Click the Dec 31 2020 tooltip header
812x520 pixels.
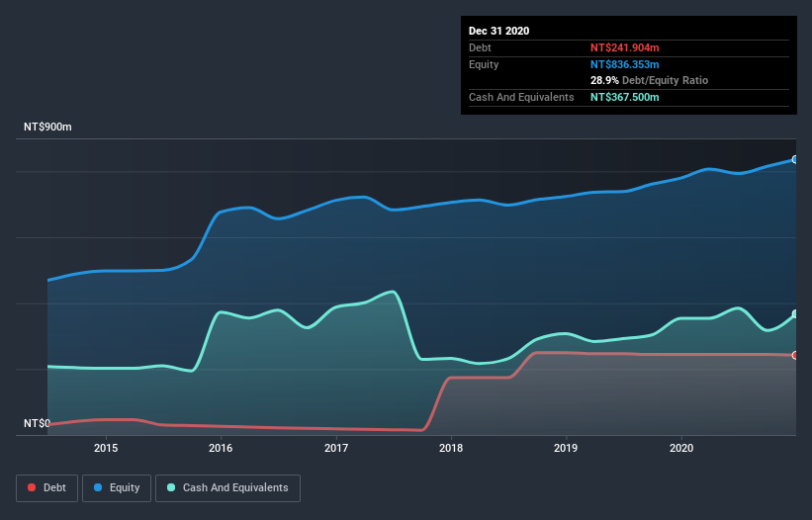[498, 31]
